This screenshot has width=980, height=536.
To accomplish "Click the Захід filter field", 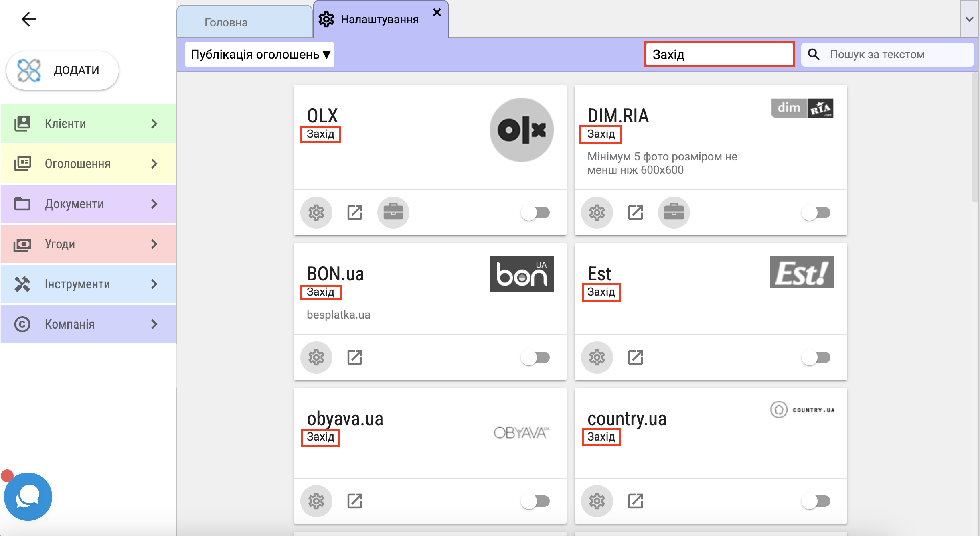I will pyautogui.click(x=719, y=54).
